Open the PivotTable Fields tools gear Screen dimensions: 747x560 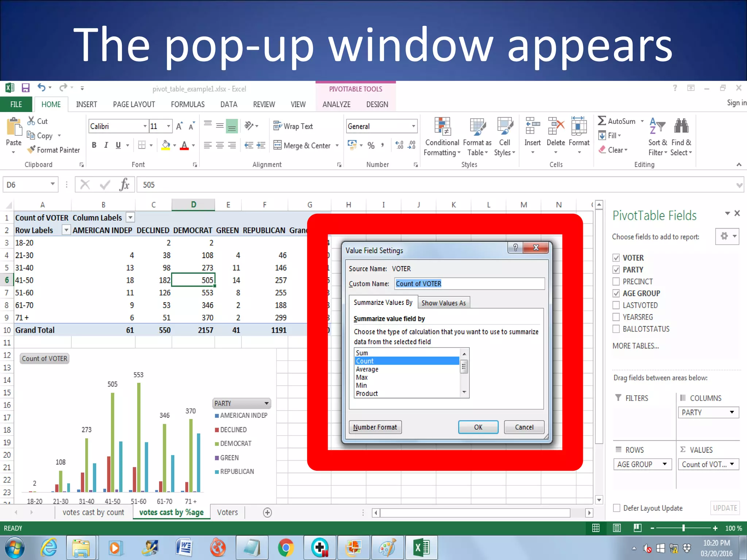click(x=727, y=236)
